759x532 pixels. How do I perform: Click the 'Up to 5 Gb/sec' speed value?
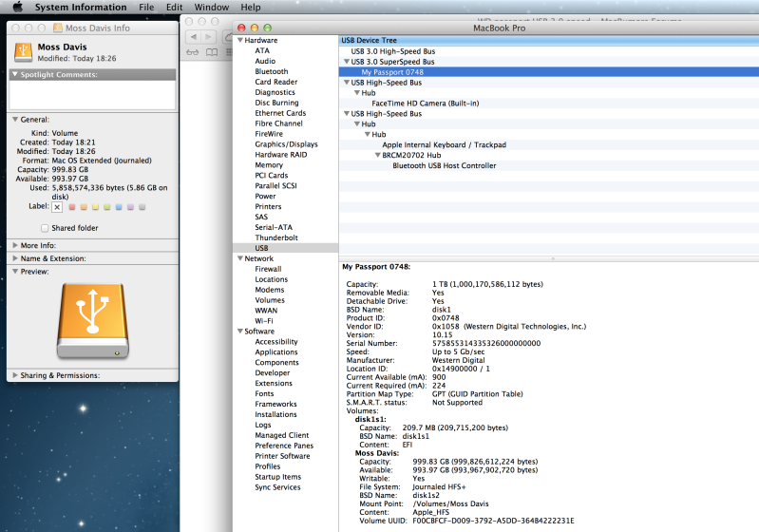[458, 351]
